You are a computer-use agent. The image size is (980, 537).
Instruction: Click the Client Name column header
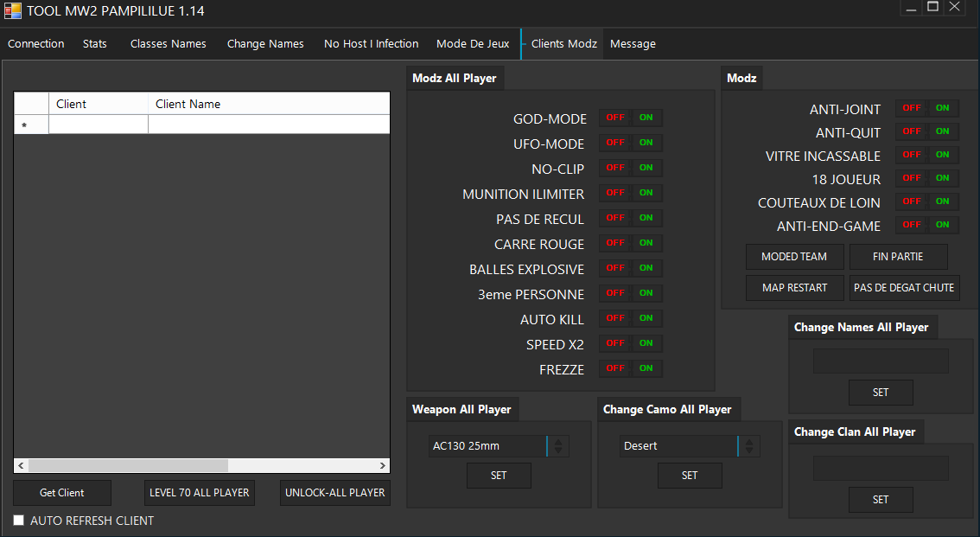(x=269, y=104)
